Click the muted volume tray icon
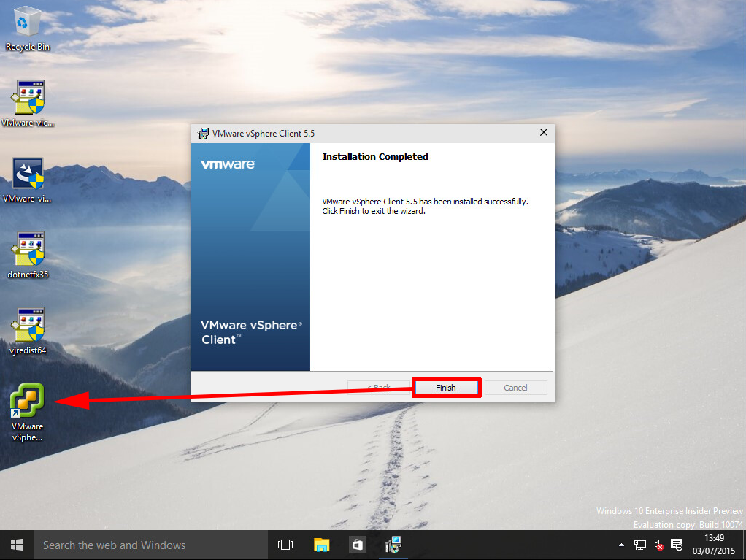The image size is (746, 560). click(x=659, y=545)
